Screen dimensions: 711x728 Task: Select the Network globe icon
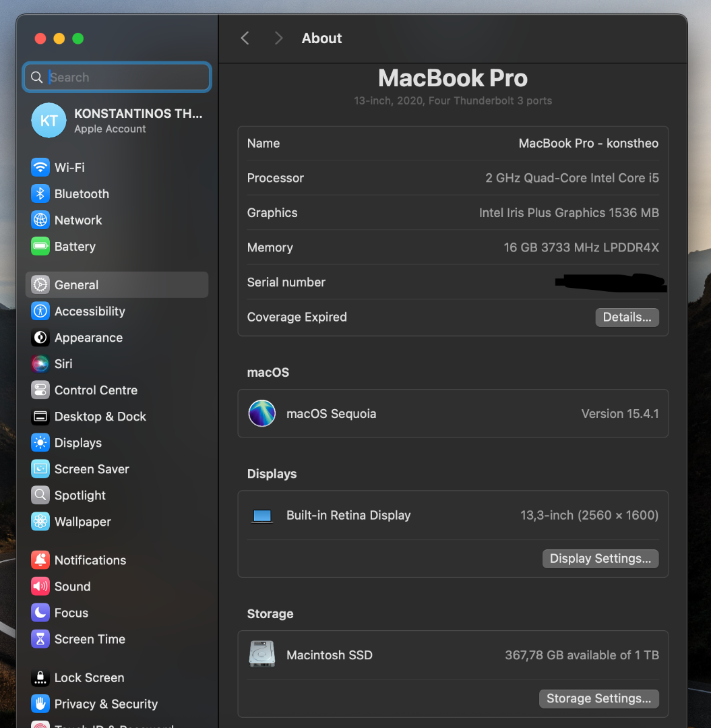[x=40, y=220]
